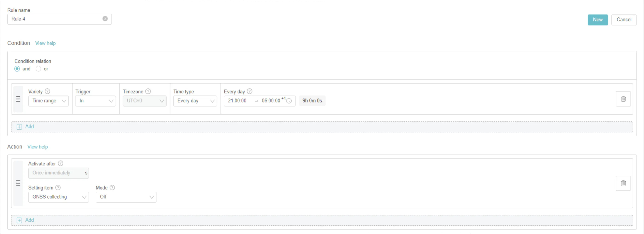Click the Timezone help question mark icon
The width and height of the screenshot is (644, 234).
(x=148, y=91)
